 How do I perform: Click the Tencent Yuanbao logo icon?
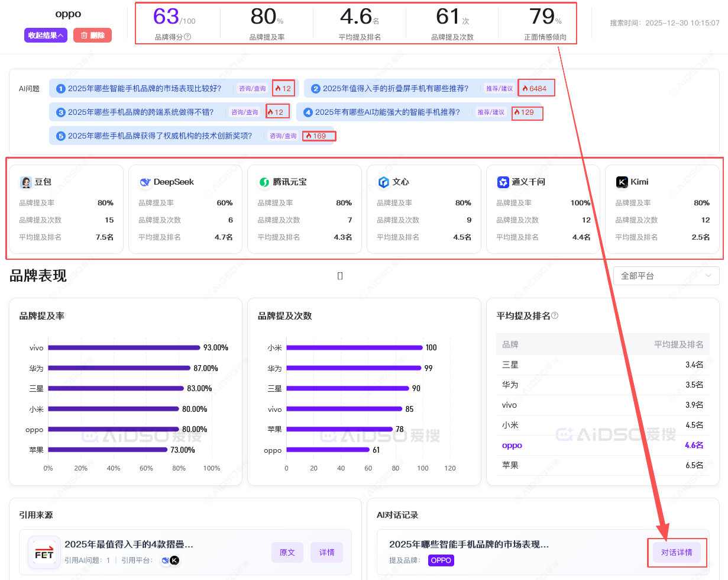pos(264,182)
